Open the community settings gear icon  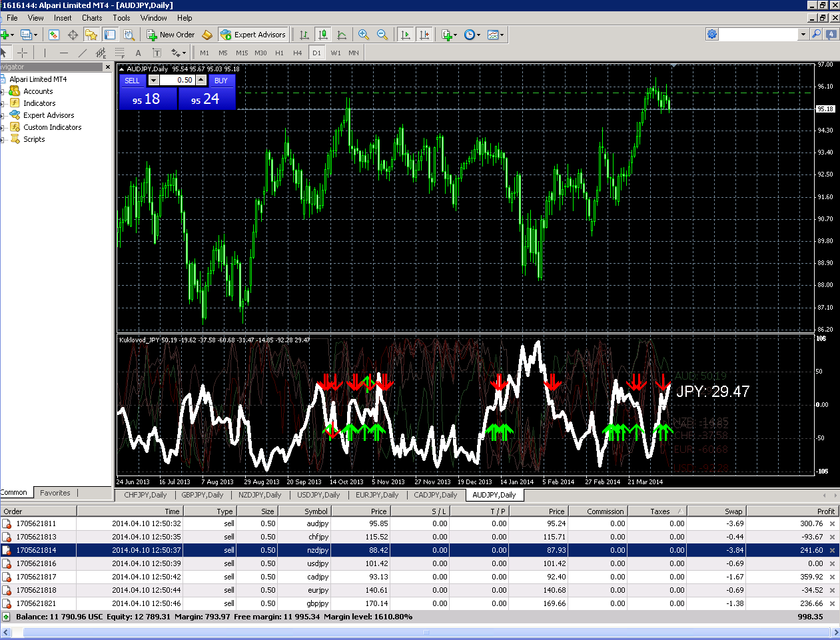pos(712,34)
